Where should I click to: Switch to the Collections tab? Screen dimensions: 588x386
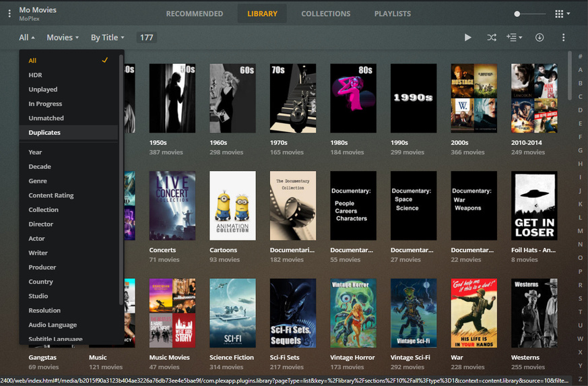click(x=325, y=14)
